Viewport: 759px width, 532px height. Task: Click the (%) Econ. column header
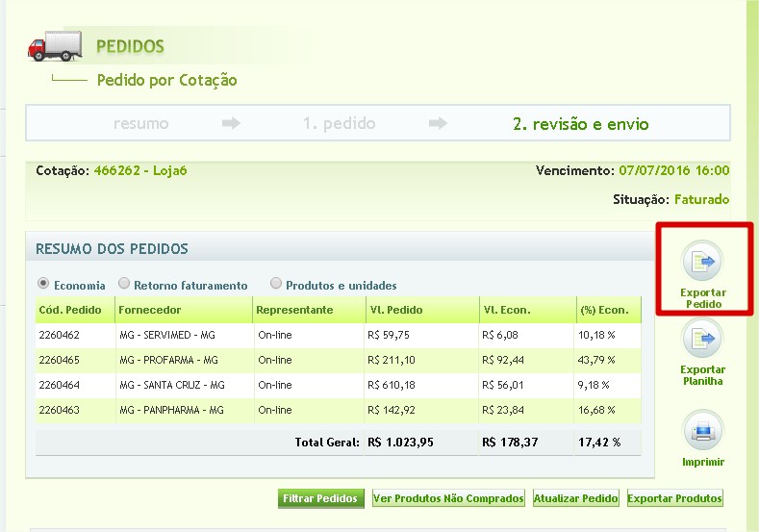click(x=604, y=310)
